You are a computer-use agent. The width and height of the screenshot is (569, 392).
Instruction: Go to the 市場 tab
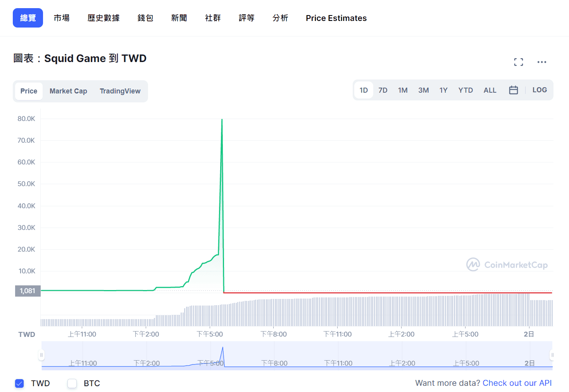click(62, 18)
